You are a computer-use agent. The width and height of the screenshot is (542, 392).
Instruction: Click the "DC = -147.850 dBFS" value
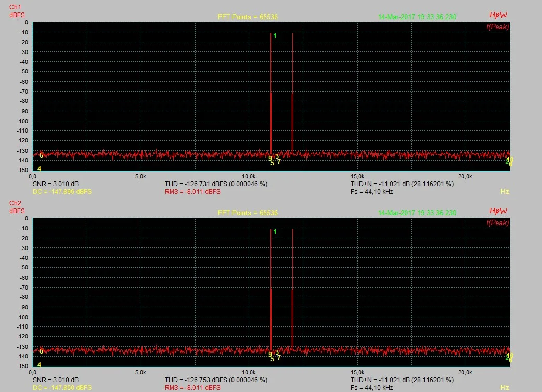click(62, 388)
